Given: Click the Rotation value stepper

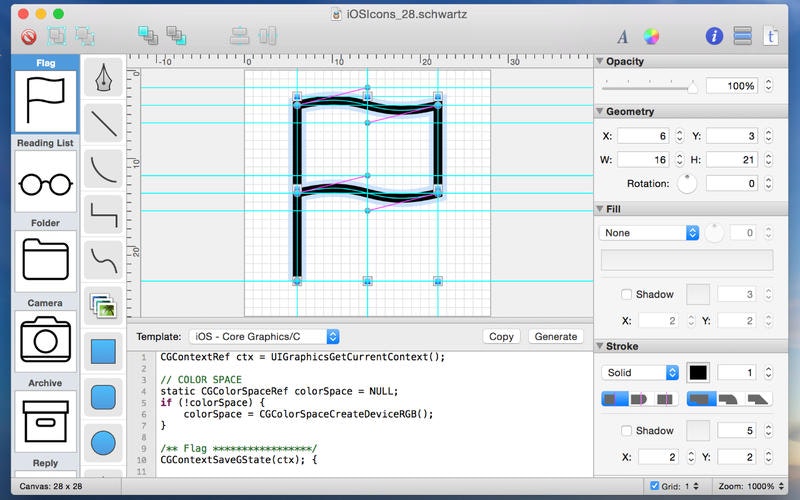Looking at the screenshot, I should 768,184.
